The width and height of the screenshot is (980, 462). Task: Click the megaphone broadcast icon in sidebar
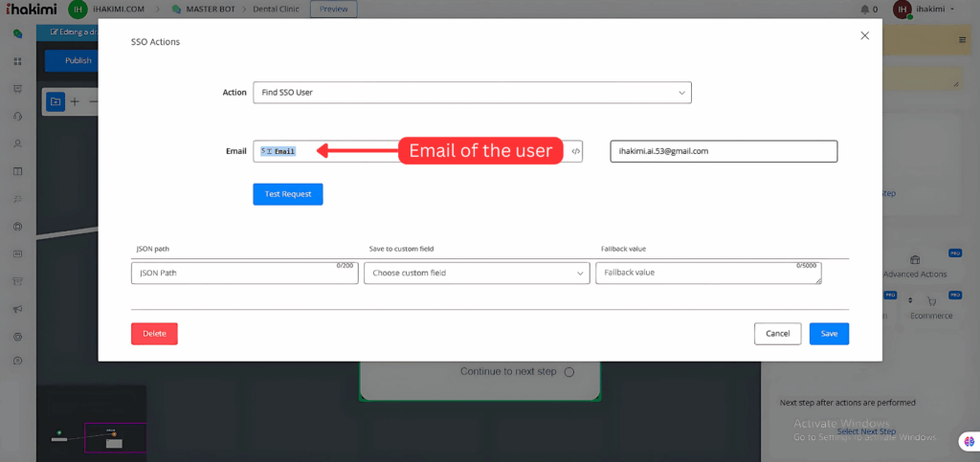click(17, 309)
